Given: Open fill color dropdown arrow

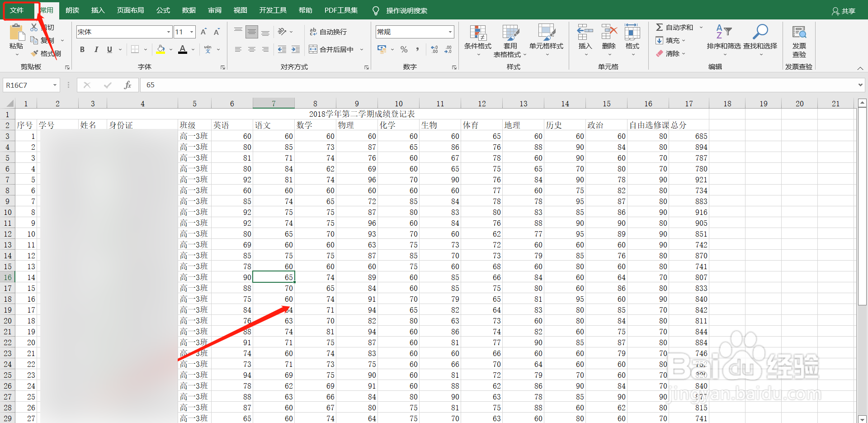Looking at the screenshot, I should click(171, 49).
